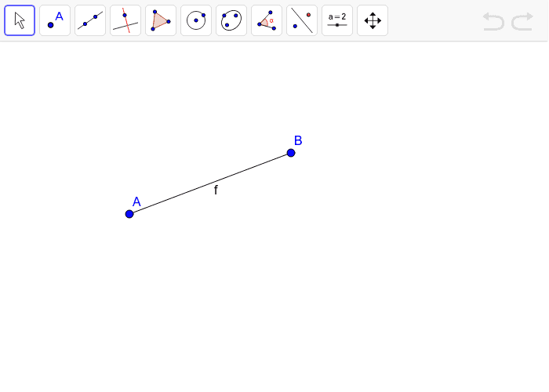Select the Perpendicular Line tool
Viewport: 549px width, 392px height.
click(125, 20)
